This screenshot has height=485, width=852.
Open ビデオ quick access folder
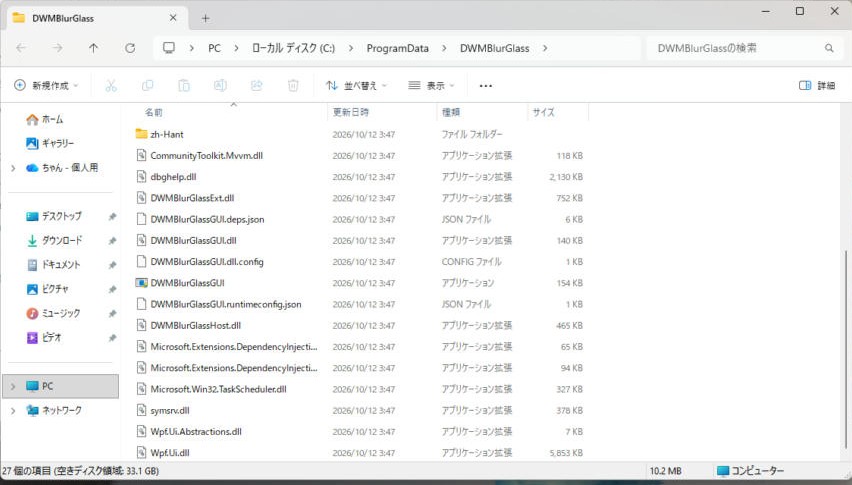coord(44,338)
